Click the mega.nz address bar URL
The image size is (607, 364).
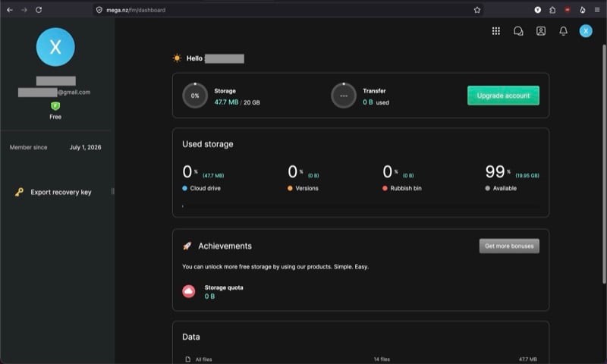click(136, 10)
